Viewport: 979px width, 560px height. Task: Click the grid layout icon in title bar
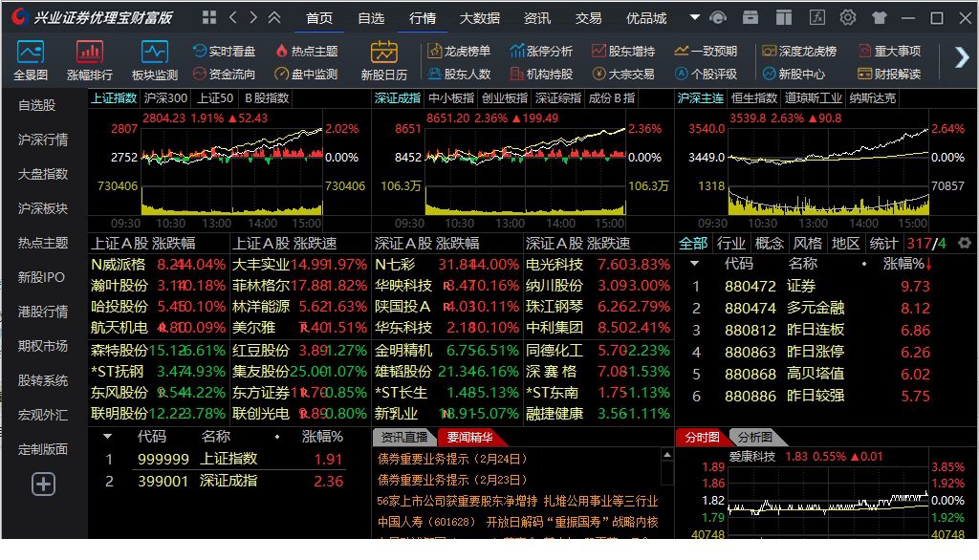[209, 17]
